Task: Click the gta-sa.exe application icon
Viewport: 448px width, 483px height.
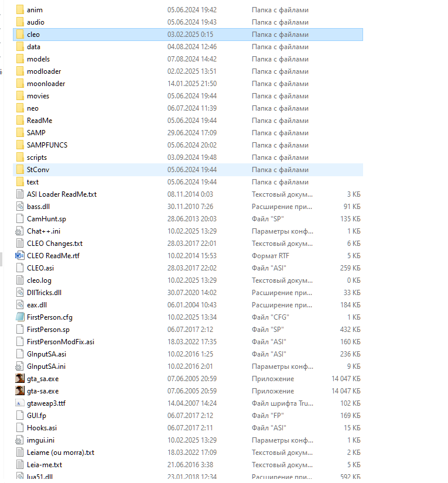Action: [x=19, y=391]
